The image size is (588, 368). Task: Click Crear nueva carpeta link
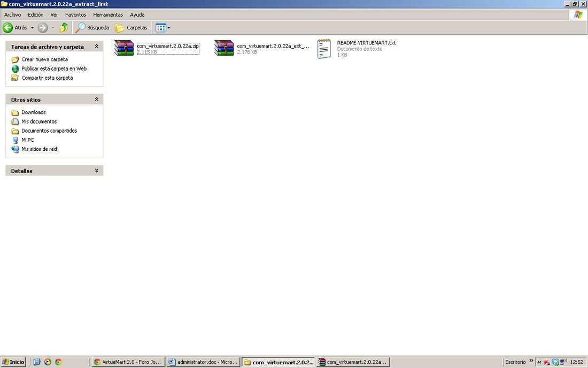[x=44, y=59]
